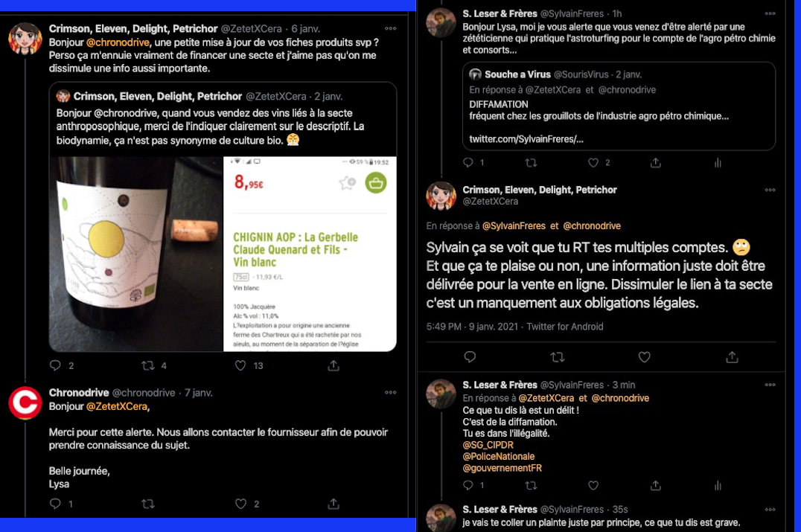Like the S. Leser tweet with 2 likes
The width and height of the screenshot is (801, 532).
(593, 163)
